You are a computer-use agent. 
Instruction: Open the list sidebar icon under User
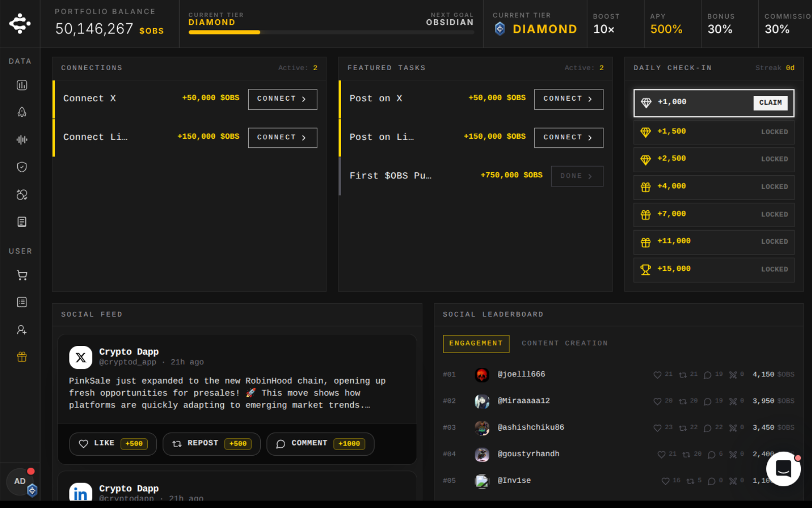pos(22,302)
